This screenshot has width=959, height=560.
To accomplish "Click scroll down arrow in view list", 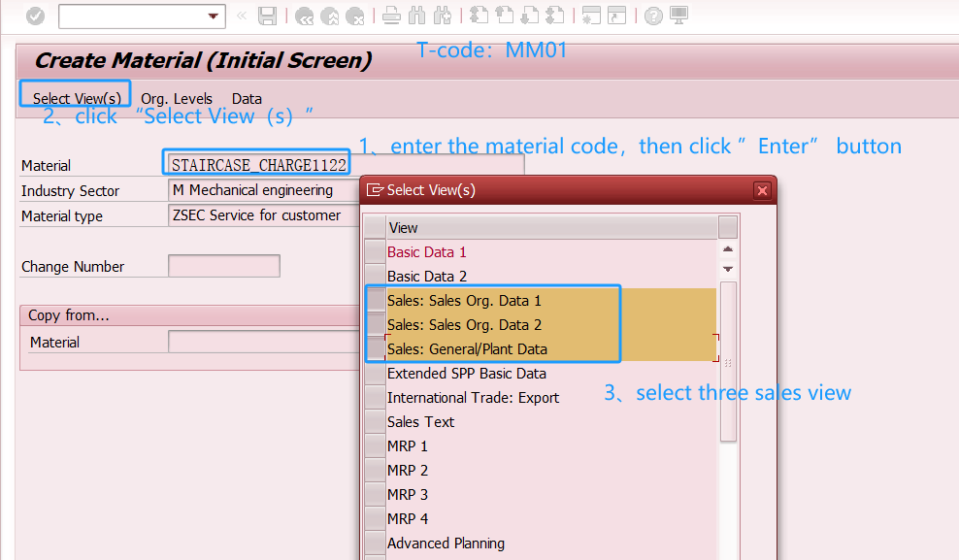I will click(727, 269).
